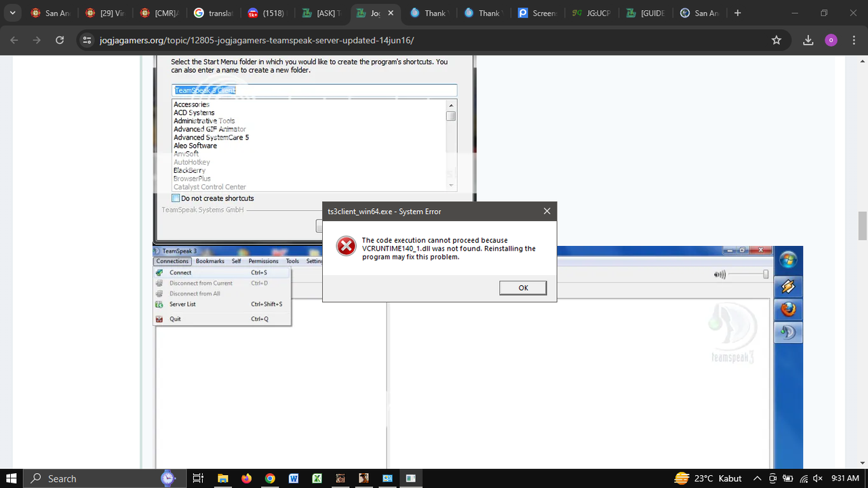Image resolution: width=868 pixels, height=488 pixels.
Task: Open Chrome downloads
Action: 808,40
